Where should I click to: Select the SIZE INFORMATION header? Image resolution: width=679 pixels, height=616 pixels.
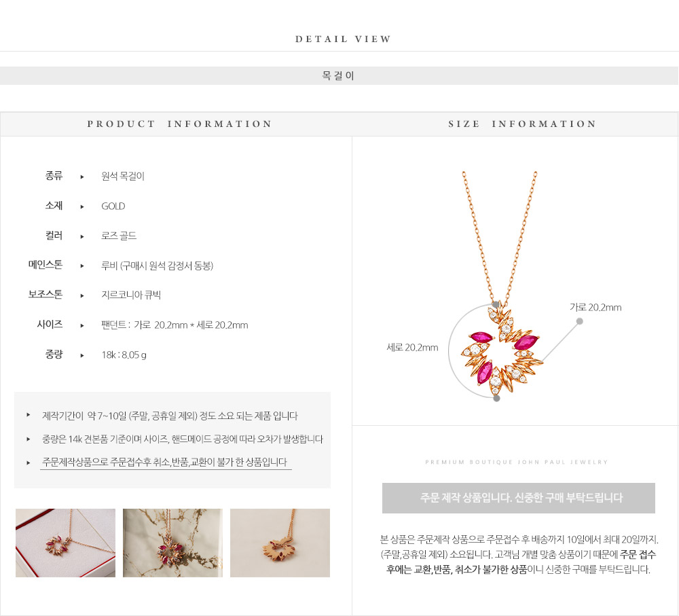tap(522, 124)
